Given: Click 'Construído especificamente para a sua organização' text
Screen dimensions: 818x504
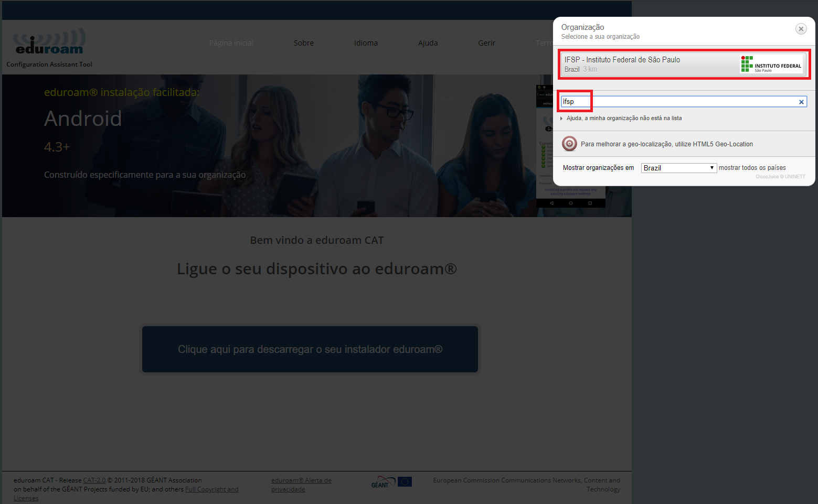Looking at the screenshot, I should tap(145, 175).
